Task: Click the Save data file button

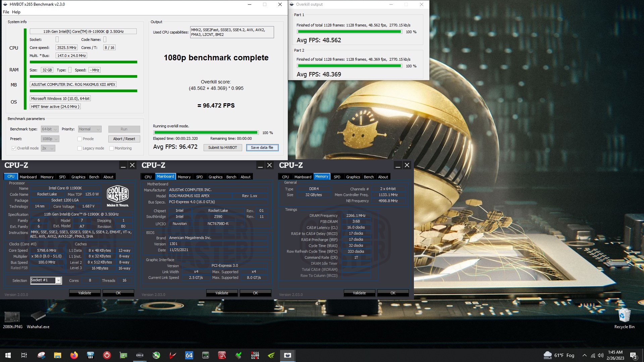Action: 262,147
